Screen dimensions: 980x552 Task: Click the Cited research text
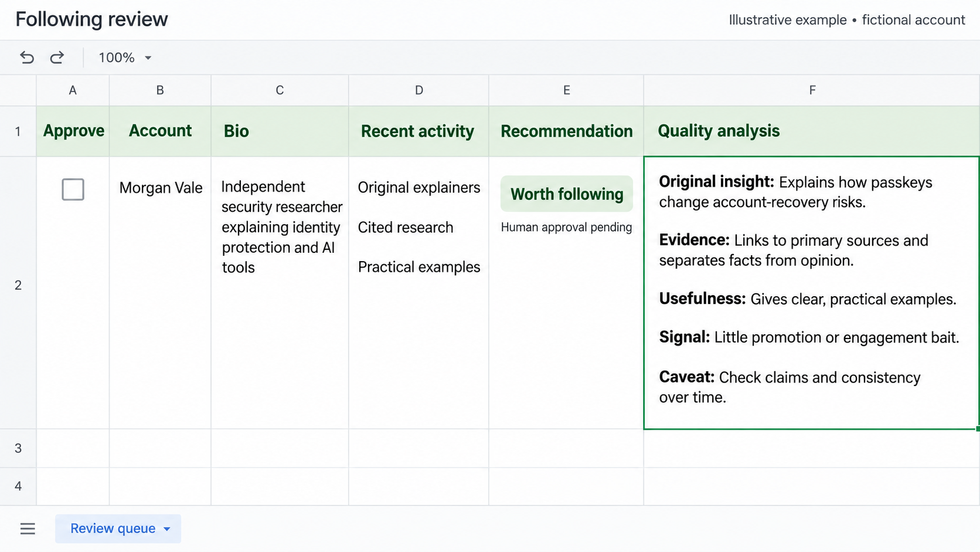(406, 228)
